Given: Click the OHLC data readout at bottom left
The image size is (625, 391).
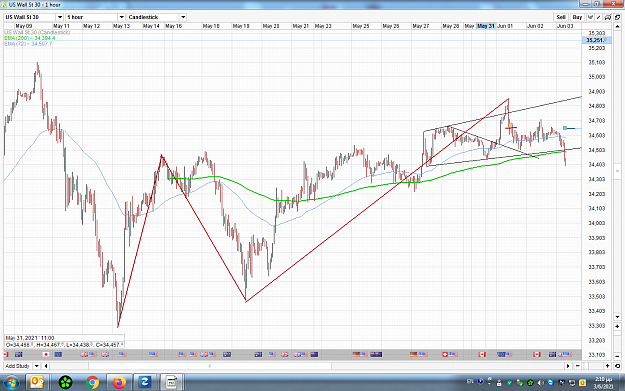Looking at the screenshot, I should point(64,344).
